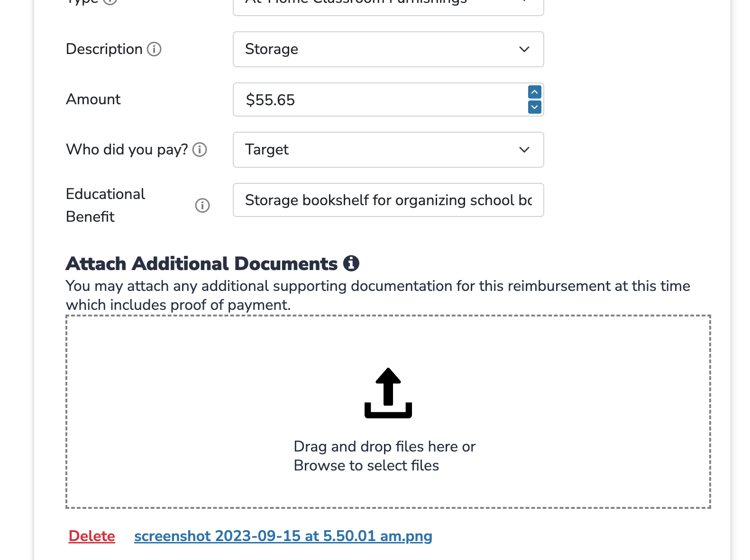
Task: Open the payee dropdown showing Target
Action: point(388,150)
